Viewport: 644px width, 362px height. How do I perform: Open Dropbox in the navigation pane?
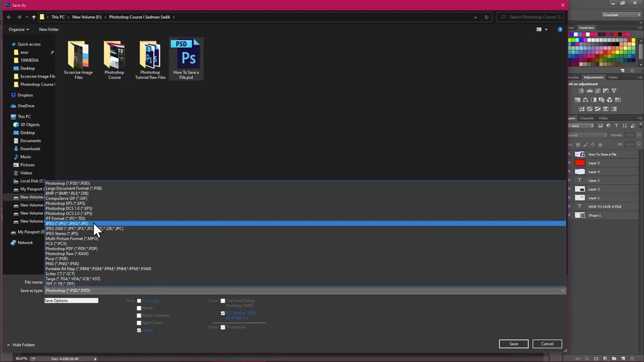point(25,95)
